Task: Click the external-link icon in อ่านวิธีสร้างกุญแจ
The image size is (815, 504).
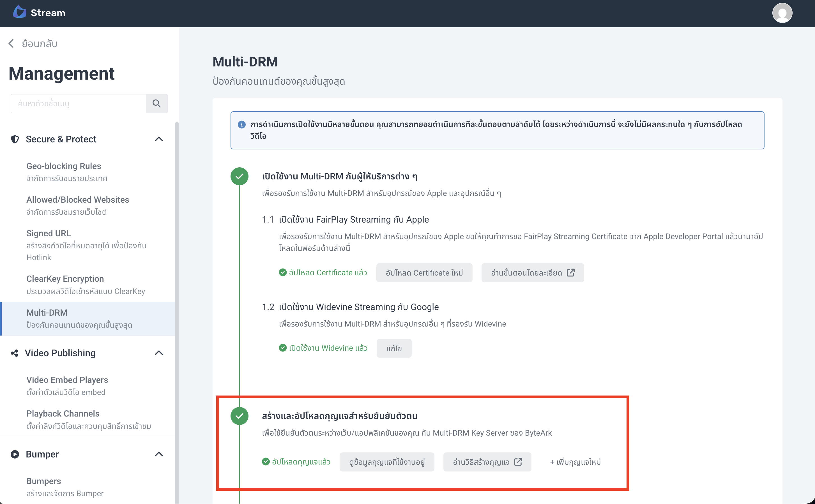Action: (518, 462)
